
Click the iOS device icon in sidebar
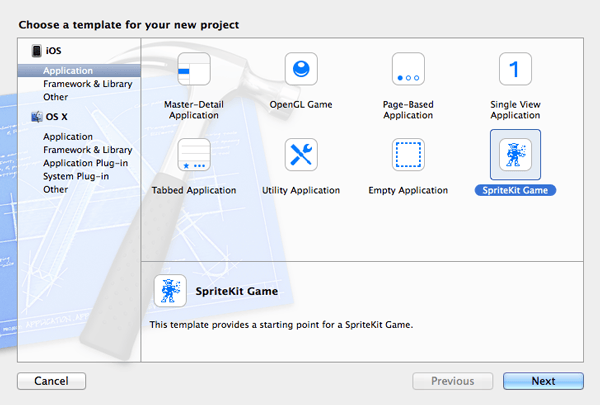pyautogui.click(x=36, y=51)
